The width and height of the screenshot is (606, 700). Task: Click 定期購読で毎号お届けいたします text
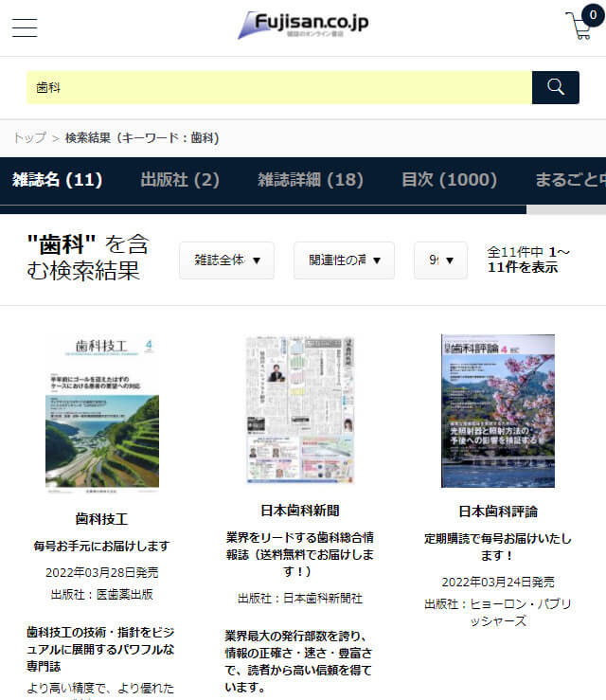(498, 547)
